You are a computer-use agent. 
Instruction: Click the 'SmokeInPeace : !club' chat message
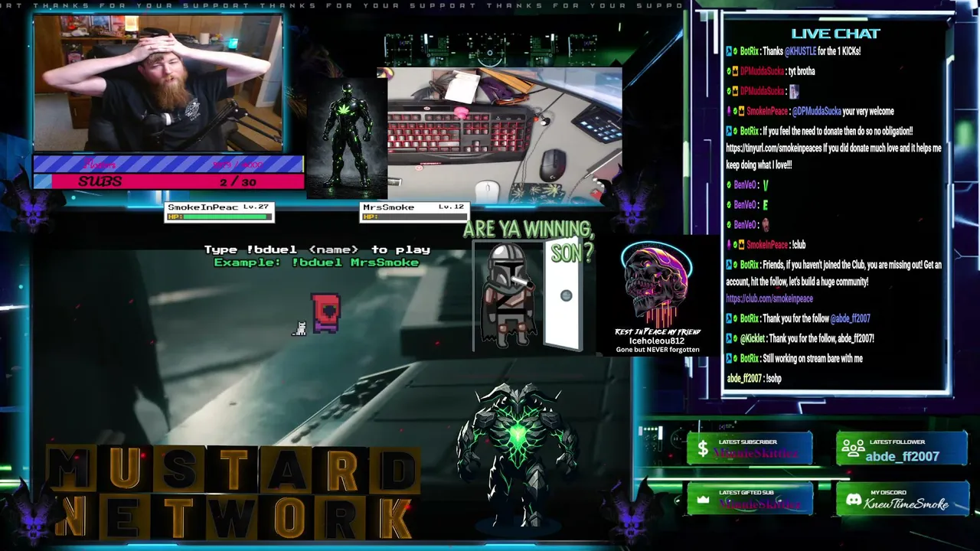click(766, 245)
